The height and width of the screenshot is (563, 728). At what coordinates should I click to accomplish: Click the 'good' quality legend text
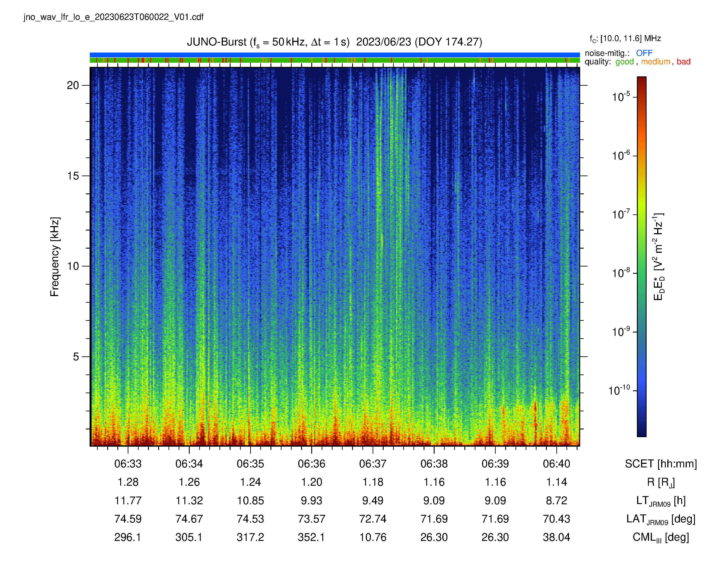tap(624, 62)
